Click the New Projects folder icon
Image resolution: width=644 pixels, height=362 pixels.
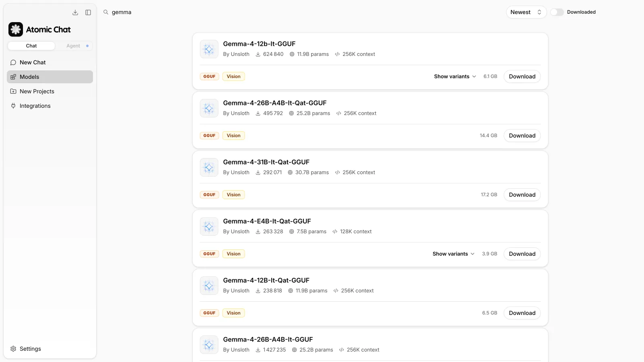(13, 91)
